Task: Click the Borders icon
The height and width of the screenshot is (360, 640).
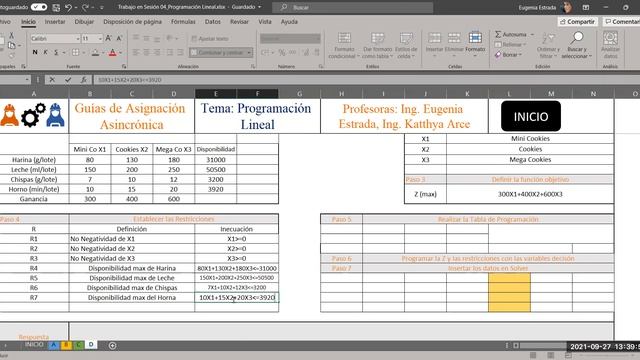Action: click(76, 52)
